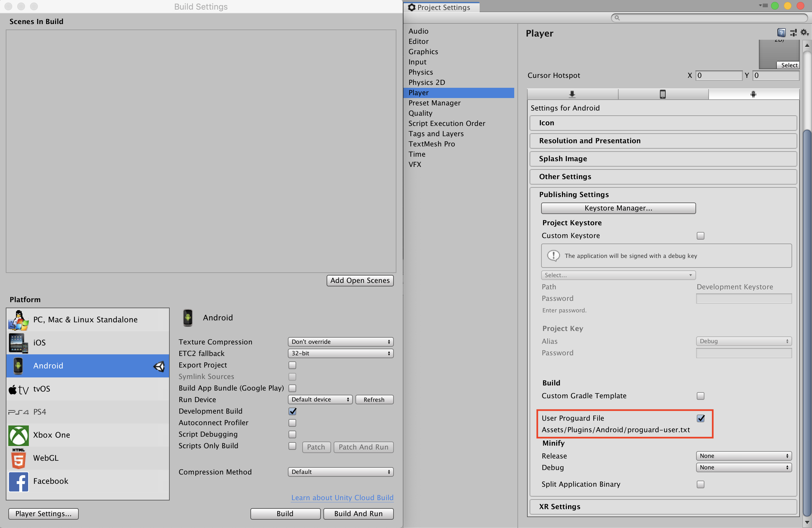Screen dimensions: 812x528
Task: Select the Android platform icon
Action: [18, 365]
